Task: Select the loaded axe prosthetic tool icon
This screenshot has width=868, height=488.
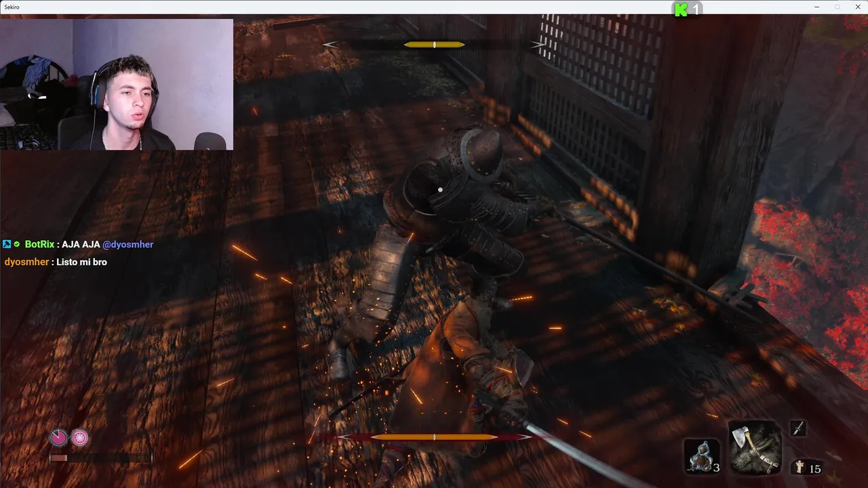Action: pyautogui.click(x=755, y=447)
